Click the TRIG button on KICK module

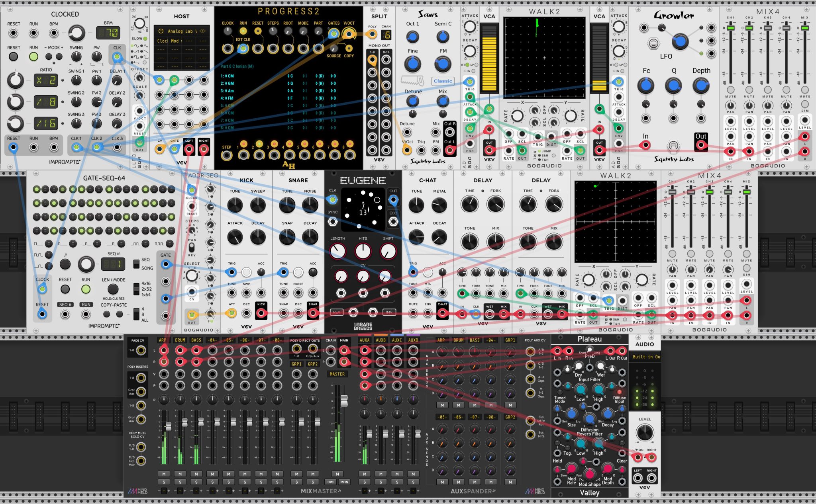[246, 272]
